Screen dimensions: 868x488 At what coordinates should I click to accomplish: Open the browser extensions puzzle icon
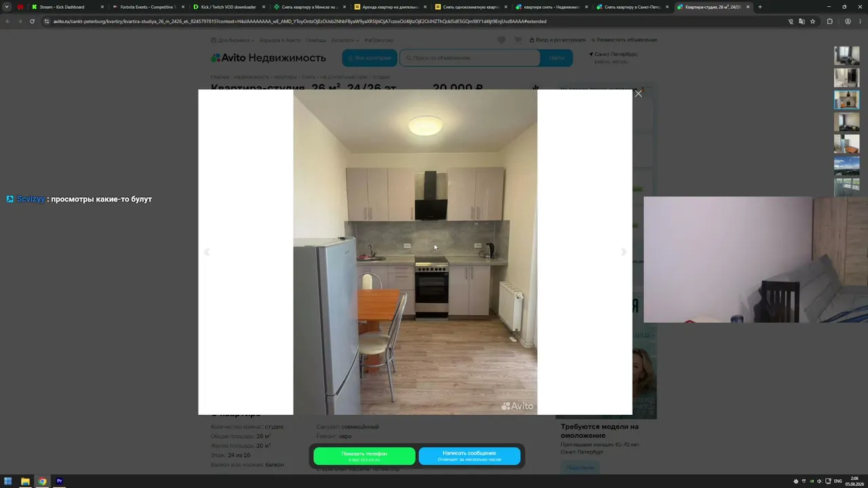[829, 21]
